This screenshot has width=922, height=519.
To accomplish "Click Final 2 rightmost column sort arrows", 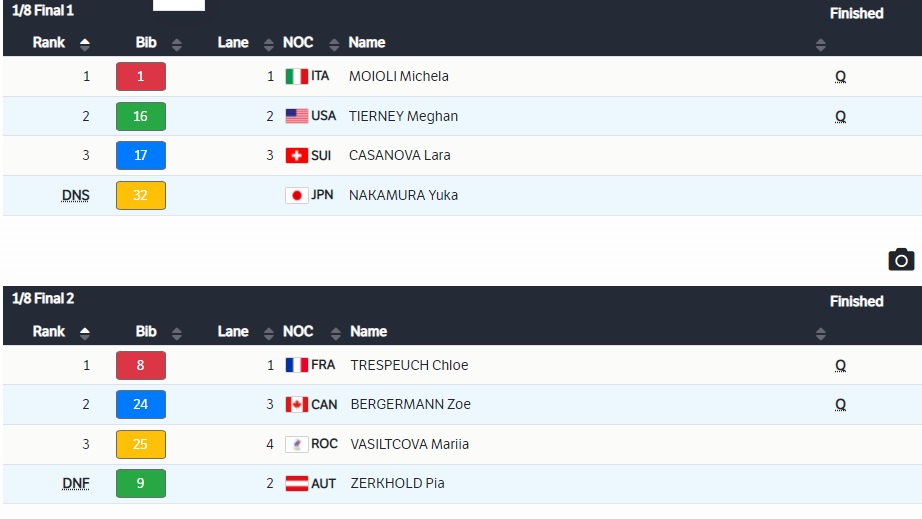I will (x=821, y=333).
